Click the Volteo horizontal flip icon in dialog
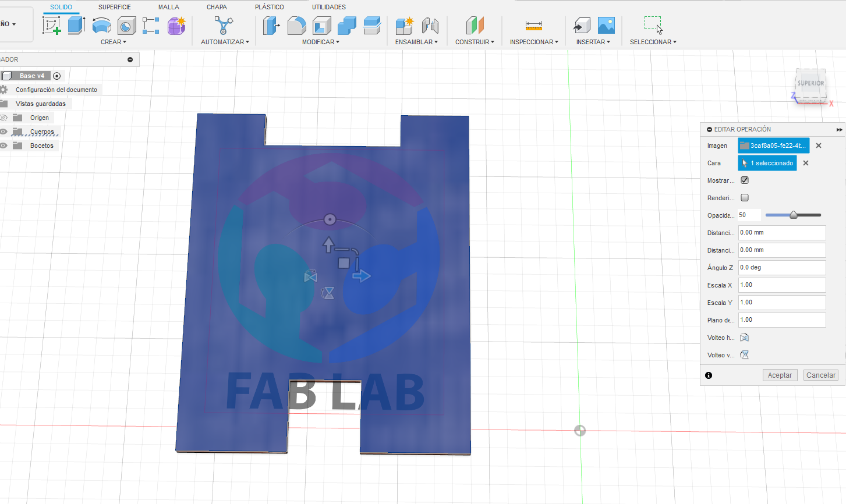This screenshot has width=846, height=504. [744, 338]
